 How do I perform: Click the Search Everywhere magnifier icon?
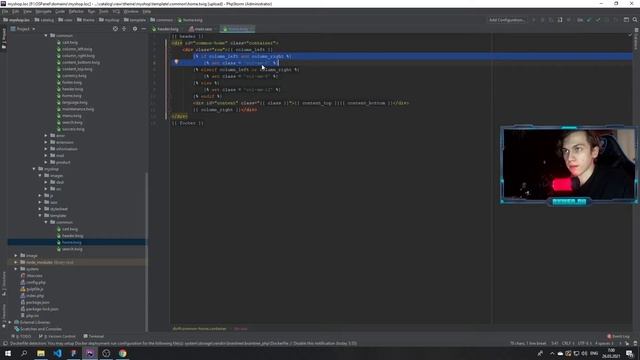coord(635,20)
